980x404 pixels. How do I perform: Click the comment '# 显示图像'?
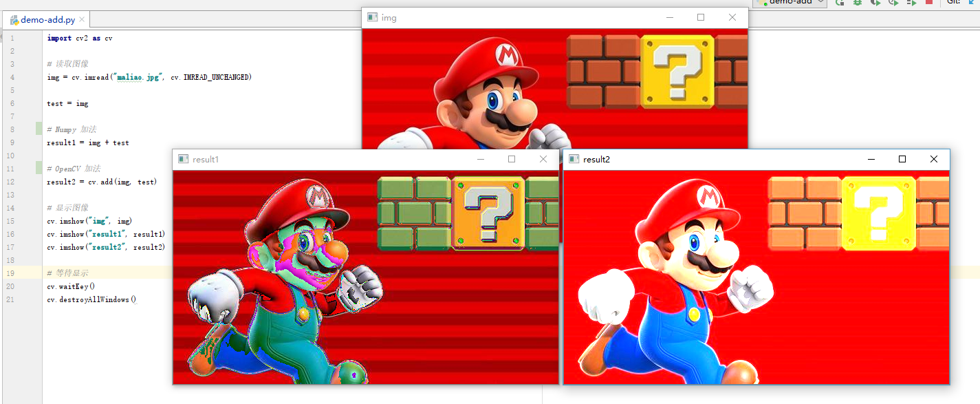pos(67,208)
